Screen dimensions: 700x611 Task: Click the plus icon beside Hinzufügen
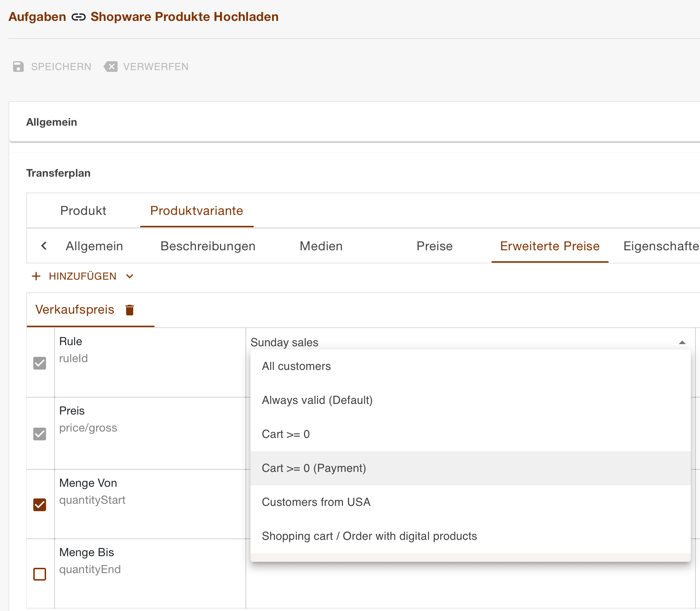[x=36, y=276]
